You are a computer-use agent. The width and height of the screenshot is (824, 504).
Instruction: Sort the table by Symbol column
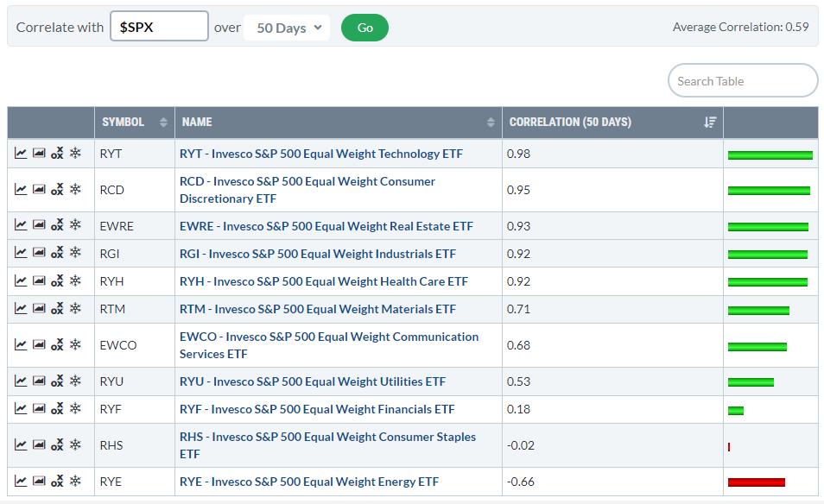134,123
